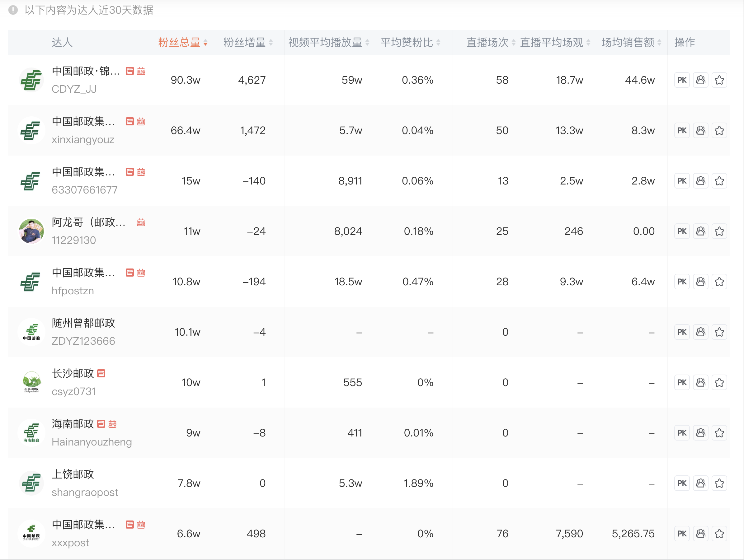Click PK icon for shangraopost row
Image resolution: width=744 pixels, height=560 pixels.
coord(682,483)
